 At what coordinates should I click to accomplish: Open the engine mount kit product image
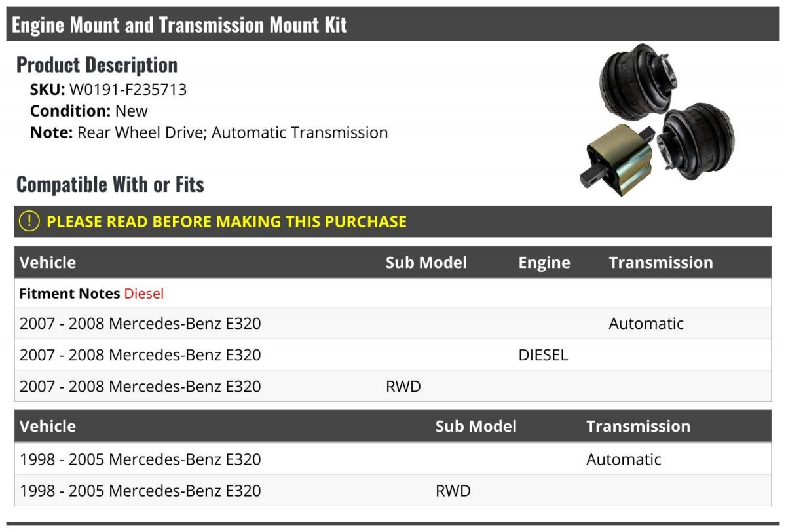click(658, 120)
